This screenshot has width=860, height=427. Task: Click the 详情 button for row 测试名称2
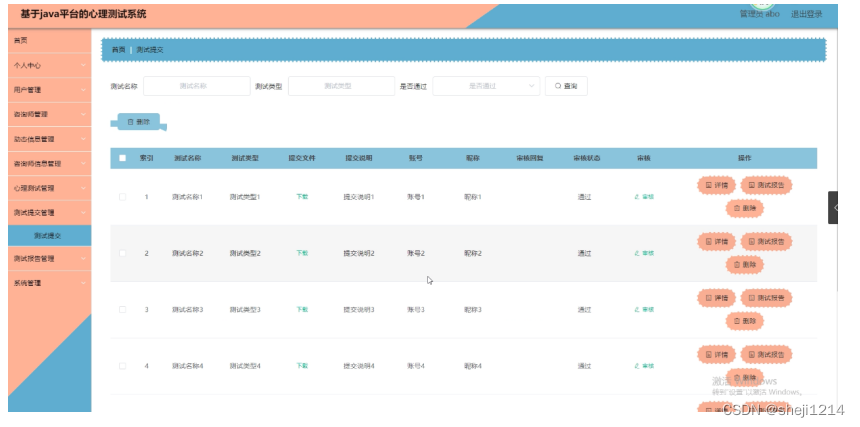pyautogui.click(x=716, y=242)
